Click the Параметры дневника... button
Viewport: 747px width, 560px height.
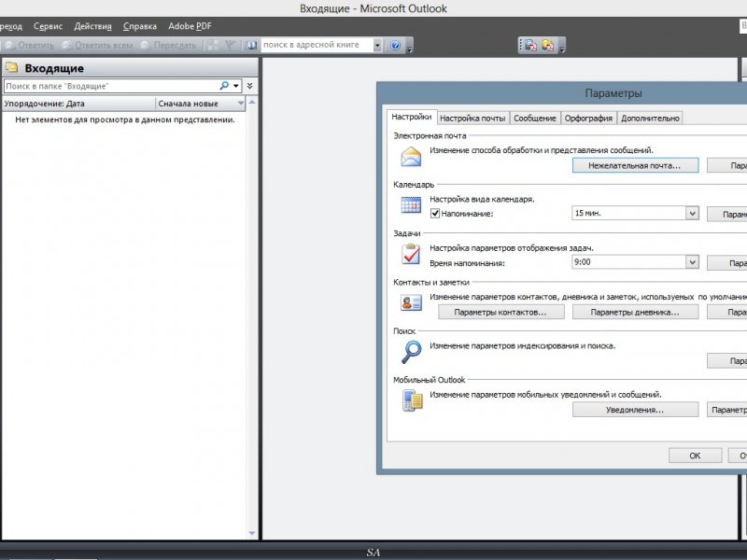[636, 313]
